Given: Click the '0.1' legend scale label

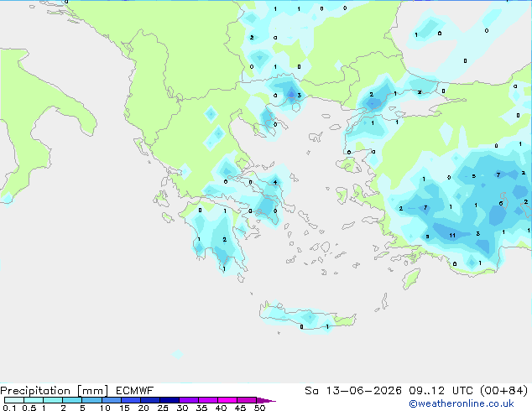Looking at the screenshot, I should 9,408.
